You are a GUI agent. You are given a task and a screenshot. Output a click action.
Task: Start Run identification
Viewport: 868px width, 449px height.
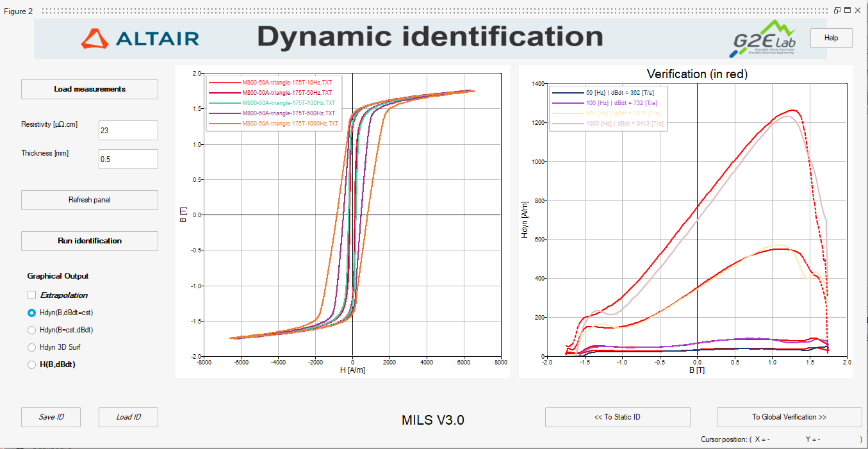90,241
